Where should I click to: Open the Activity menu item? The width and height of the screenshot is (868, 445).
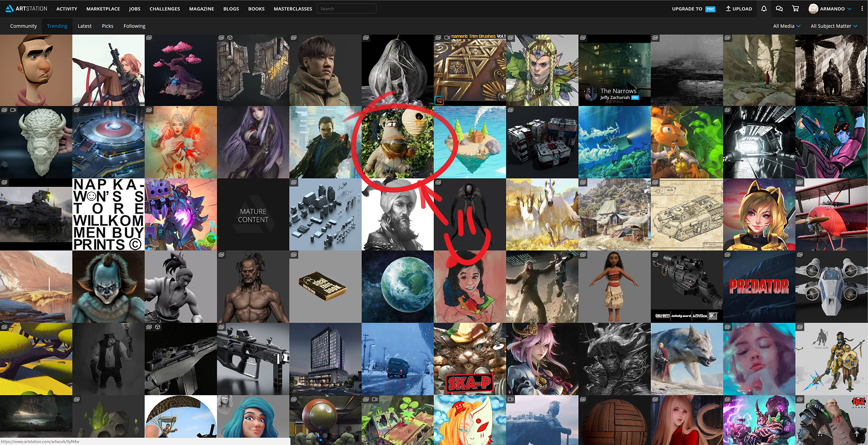point(66,9)
